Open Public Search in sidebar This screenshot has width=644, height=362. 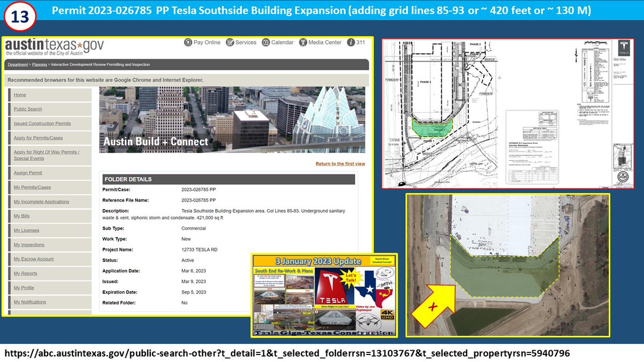click(28, 109)
